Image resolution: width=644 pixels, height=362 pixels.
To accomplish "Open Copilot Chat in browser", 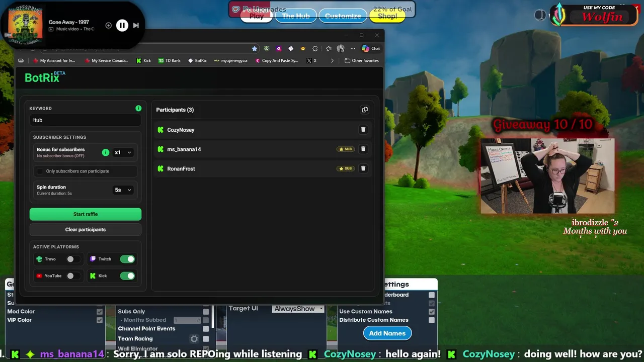I will [x=371, y=49].
